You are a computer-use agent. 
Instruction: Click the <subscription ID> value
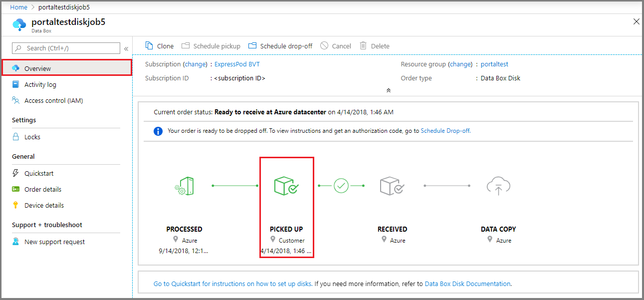coord(240,78)
